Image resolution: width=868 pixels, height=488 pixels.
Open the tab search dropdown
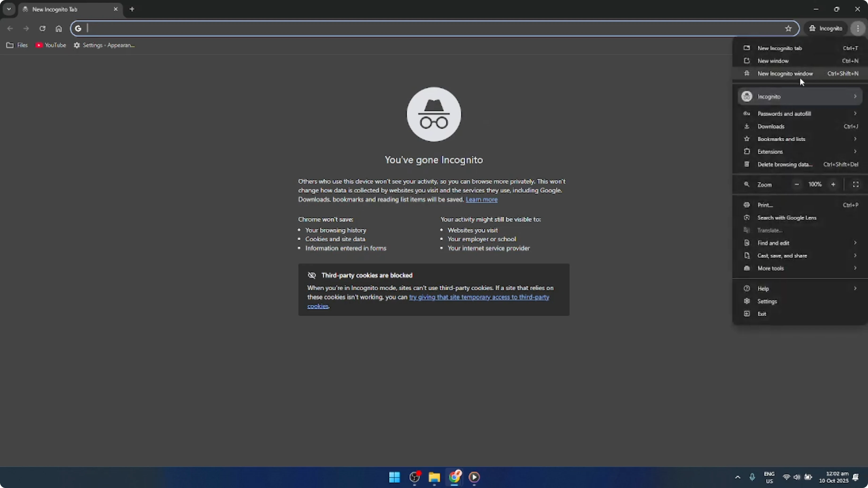click(9, 9)
